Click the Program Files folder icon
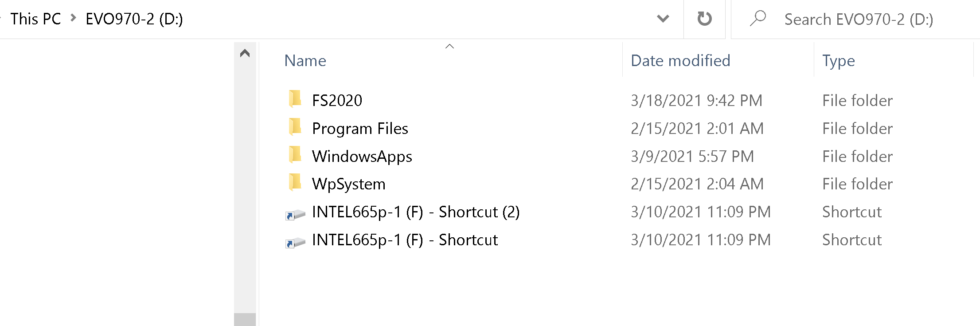This screenshot has height=326, width=980. 295,127
